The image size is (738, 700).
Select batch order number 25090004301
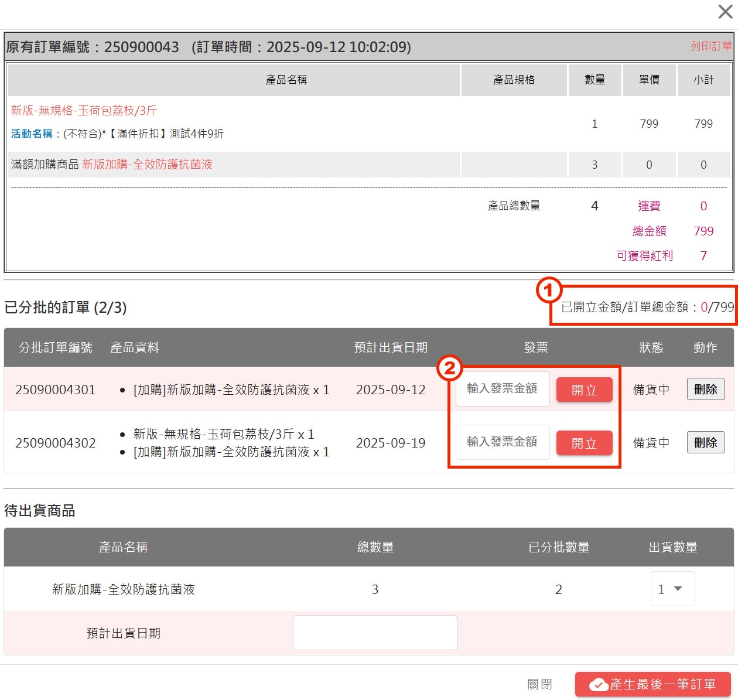(55, 390)
